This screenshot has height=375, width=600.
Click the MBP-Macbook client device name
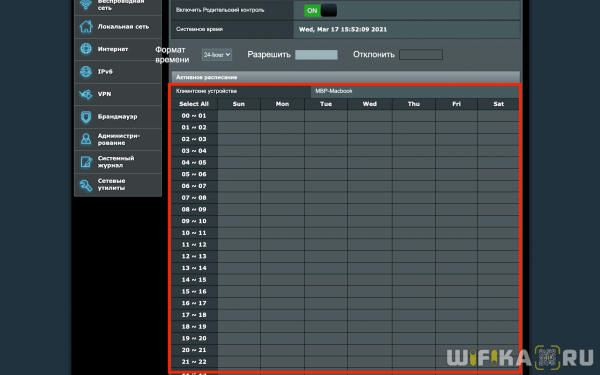click(334, 91)
